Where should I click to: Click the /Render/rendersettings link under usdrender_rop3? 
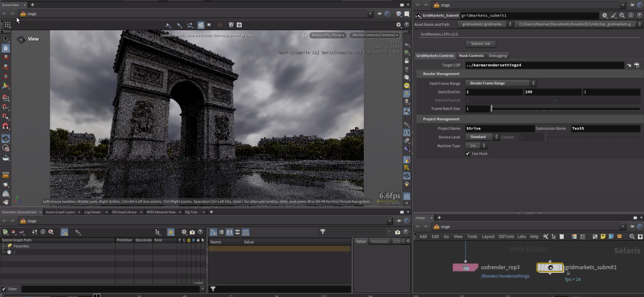(x=505, y=276)
